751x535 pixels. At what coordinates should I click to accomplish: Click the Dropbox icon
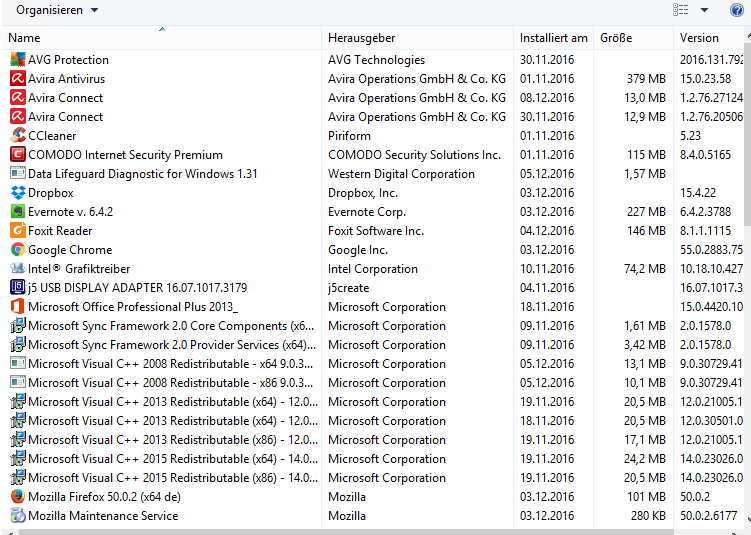[18, 193]
